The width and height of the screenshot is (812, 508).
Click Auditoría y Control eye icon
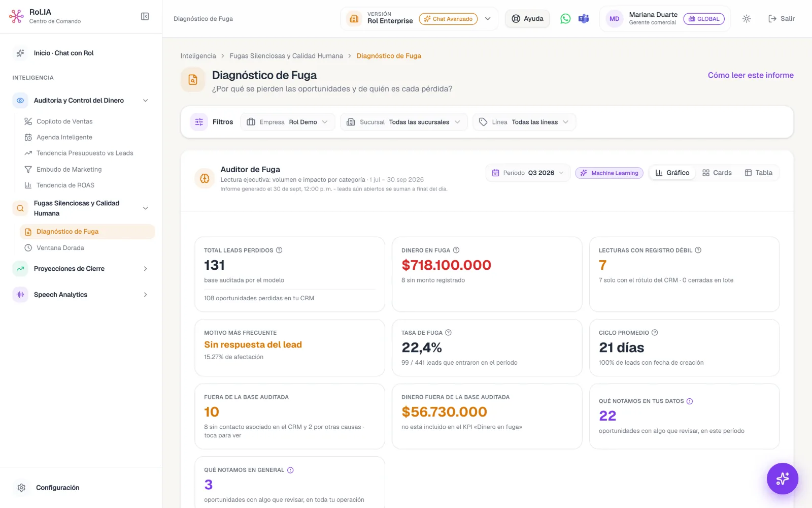click(20, 101)
